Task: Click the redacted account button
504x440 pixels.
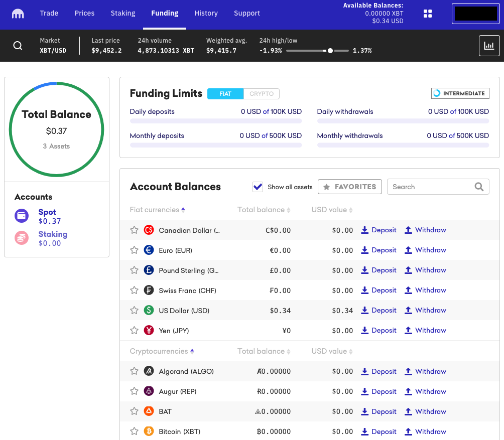Action: [x=476, y=14]
